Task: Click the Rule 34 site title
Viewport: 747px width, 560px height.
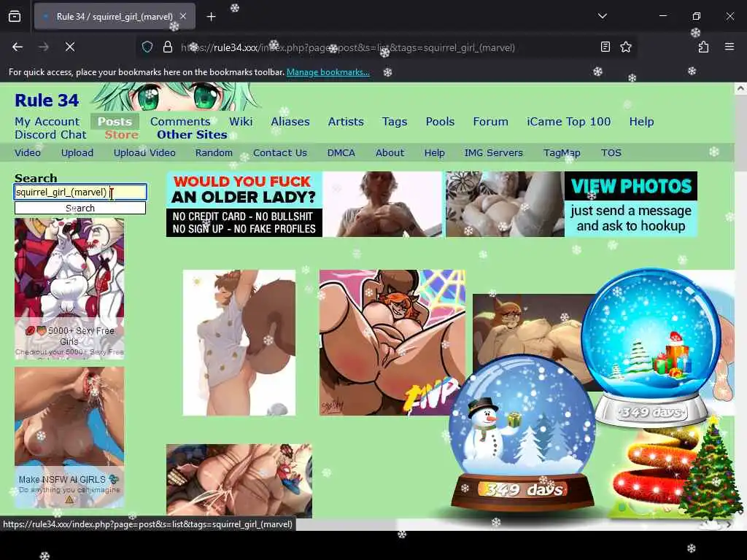Action: [x=47, y=101]
